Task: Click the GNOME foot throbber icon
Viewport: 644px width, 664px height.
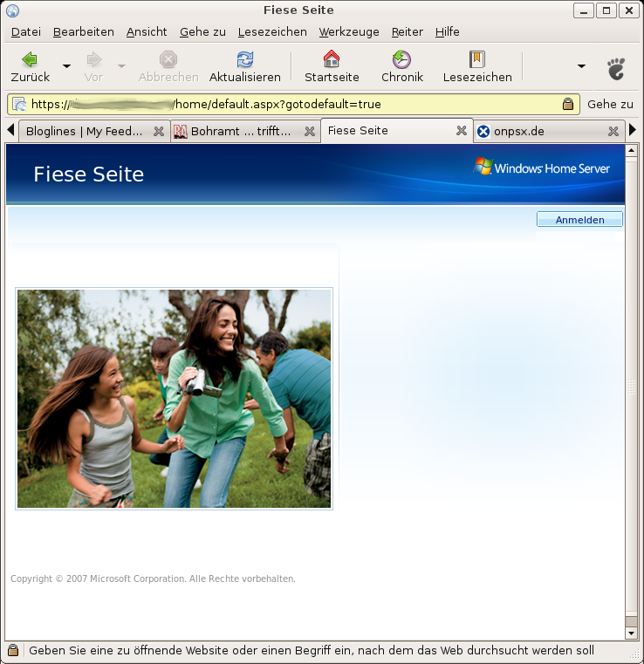Action: [x=616, y=68]
